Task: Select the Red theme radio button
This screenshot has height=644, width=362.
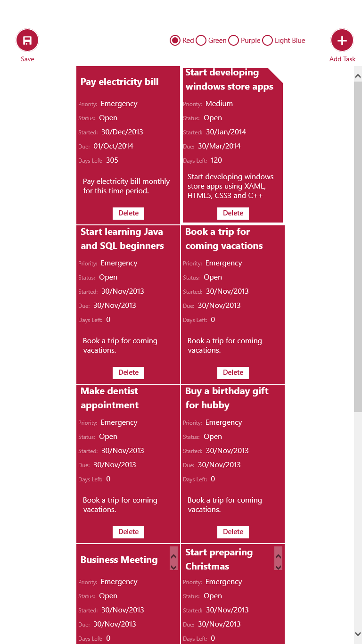Action: [175, 41]
